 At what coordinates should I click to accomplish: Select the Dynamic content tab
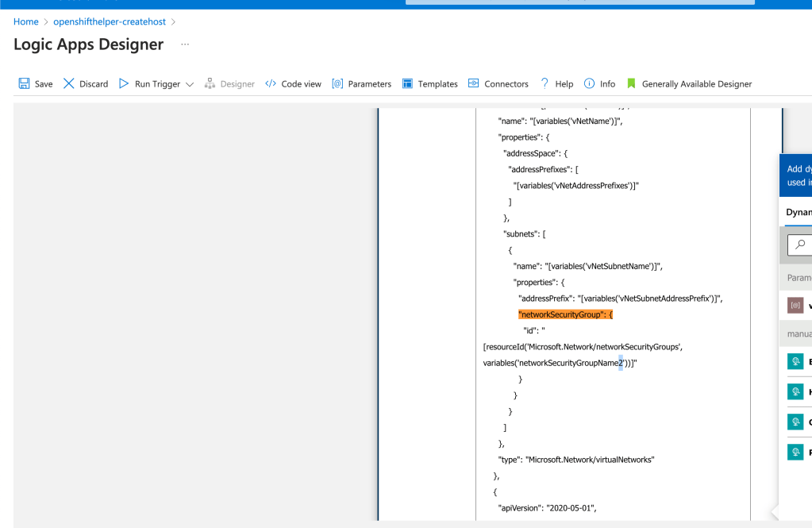(x=798, y=213)
